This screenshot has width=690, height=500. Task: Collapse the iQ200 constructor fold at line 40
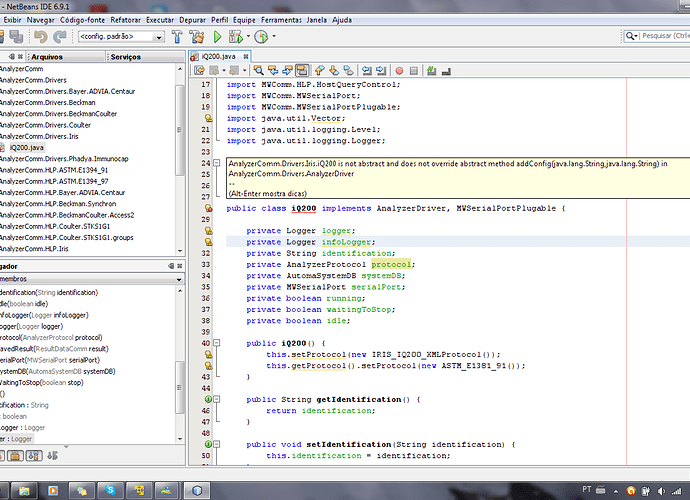(x=217, y=343)
